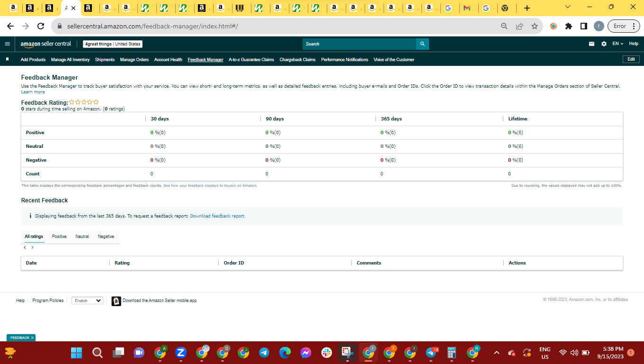The height and width of the screenshot is (364, 644).
Task: Go to previous feedback page arrow
Action: click(x=25, y=247)
